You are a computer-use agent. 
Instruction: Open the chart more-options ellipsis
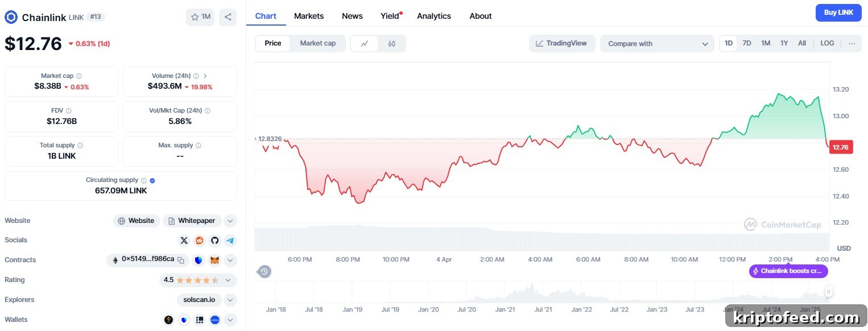(852, 43)
